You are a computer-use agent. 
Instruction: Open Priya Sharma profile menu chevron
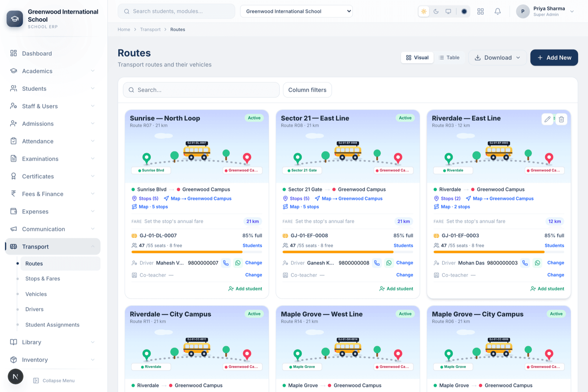click(x=572, y=11)
